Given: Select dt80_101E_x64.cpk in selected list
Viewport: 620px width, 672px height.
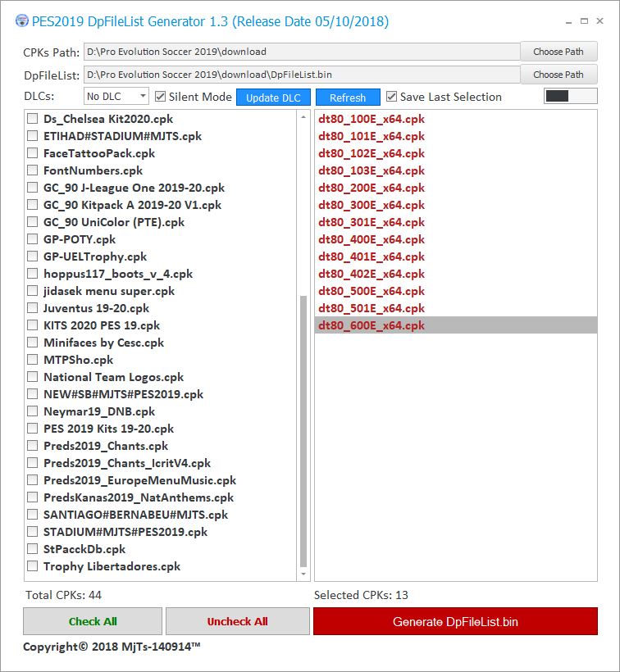Looking at the screenshot, I should point(456,136).
